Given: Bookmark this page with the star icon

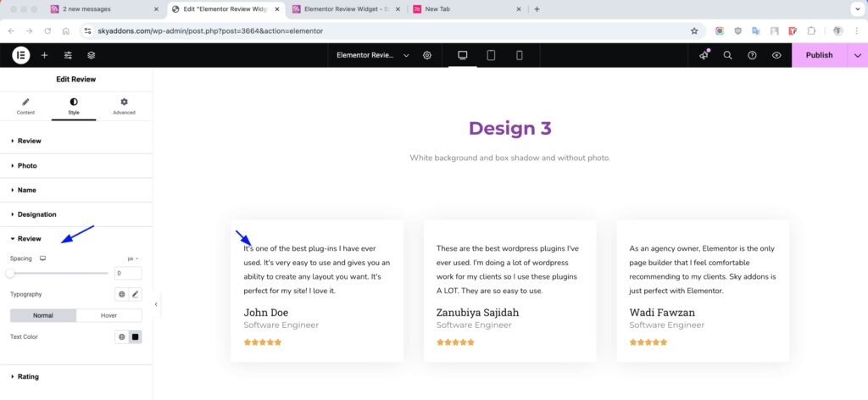Looking at the screenshot, I should 694,31.
